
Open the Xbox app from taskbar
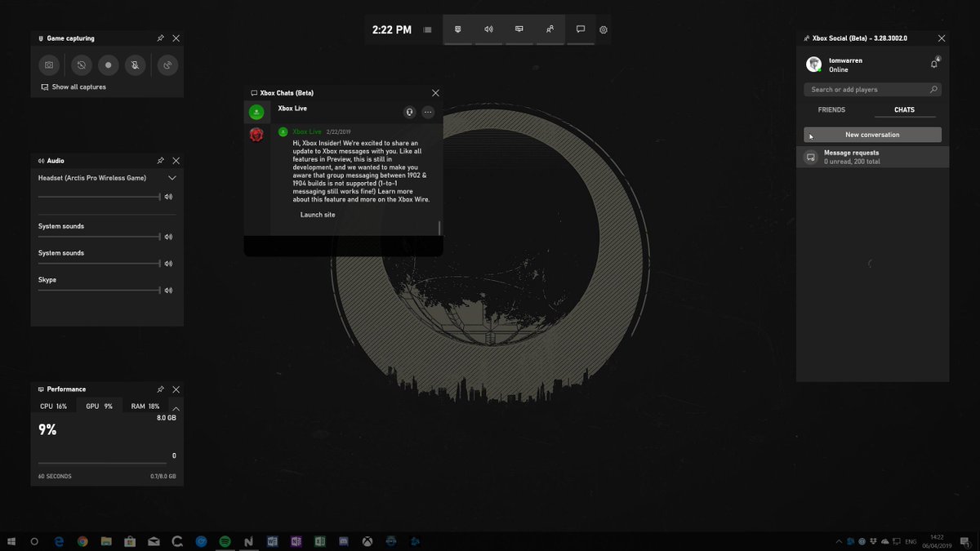tap(368, 541)
